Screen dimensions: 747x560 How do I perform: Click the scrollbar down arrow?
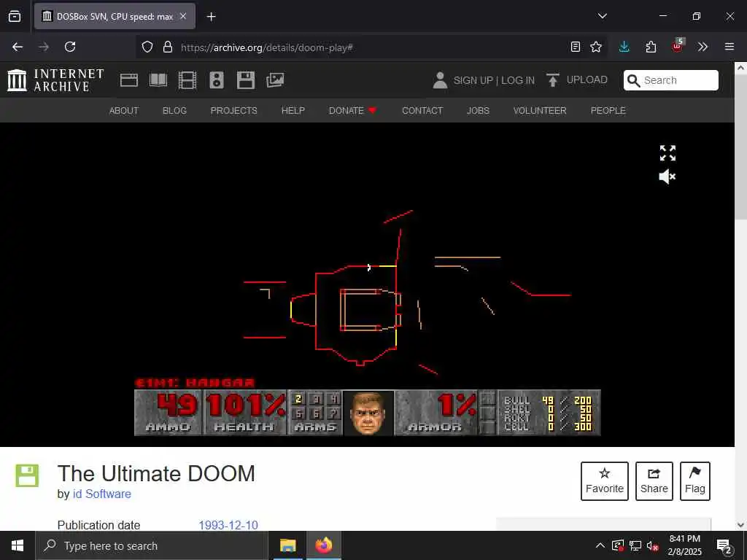pyautogui.click(x=741, y=524)
